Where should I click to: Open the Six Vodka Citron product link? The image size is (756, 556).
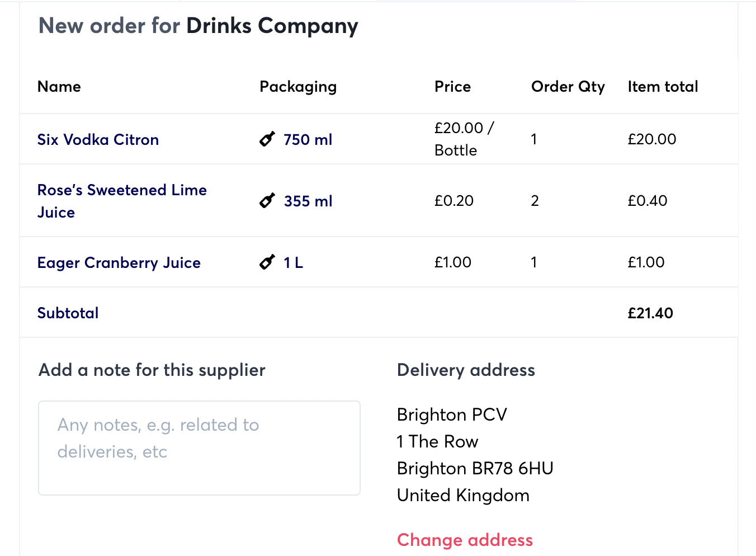(x=98, y=140)
